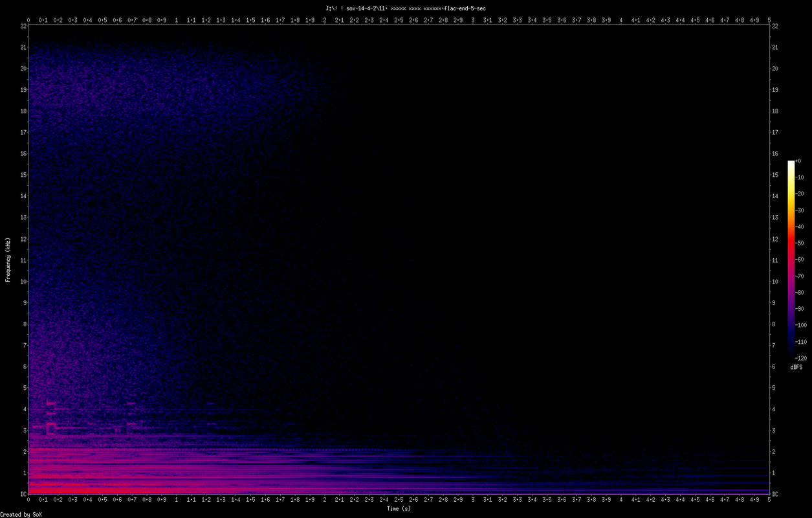The width and height of the screenshot is (812, 518).
Task: Click '0·5' on the top time axis
Action: 102,20
